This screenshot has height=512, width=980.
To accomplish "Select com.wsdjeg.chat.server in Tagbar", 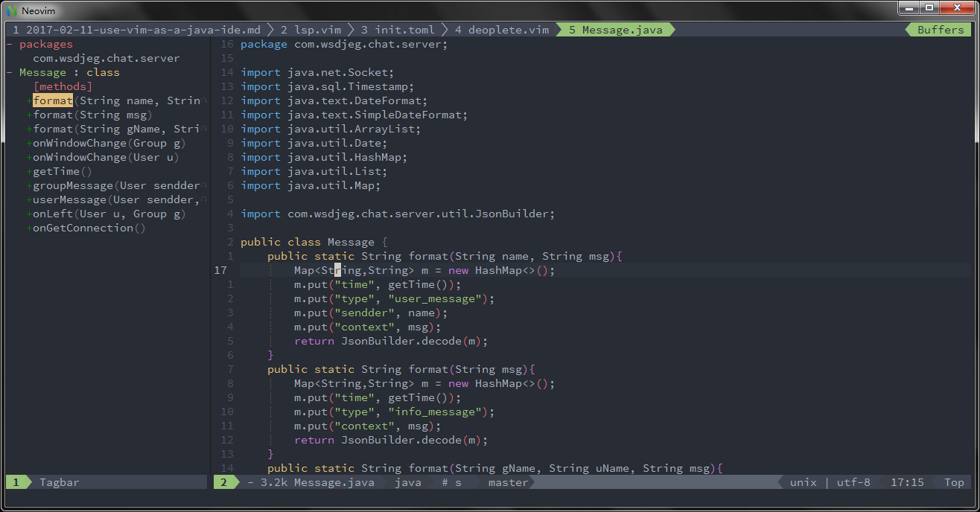I will pos(106,58).
